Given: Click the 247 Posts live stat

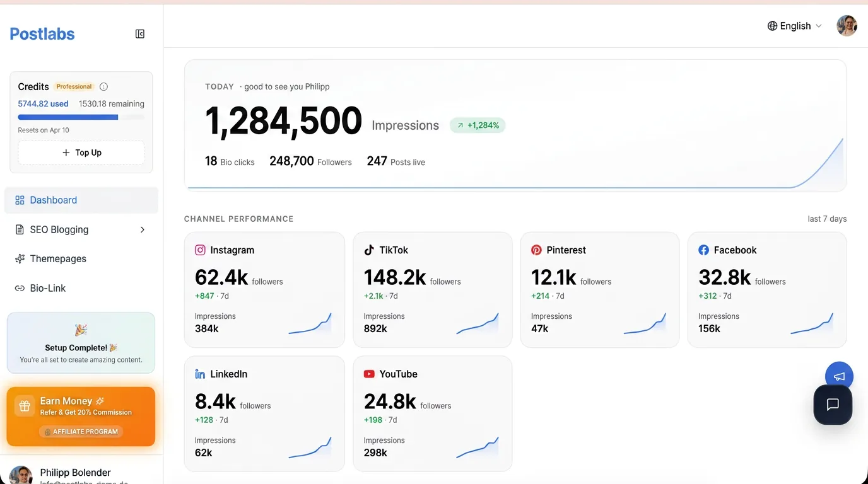Looking at the screenshot, I should coord(396,161).
